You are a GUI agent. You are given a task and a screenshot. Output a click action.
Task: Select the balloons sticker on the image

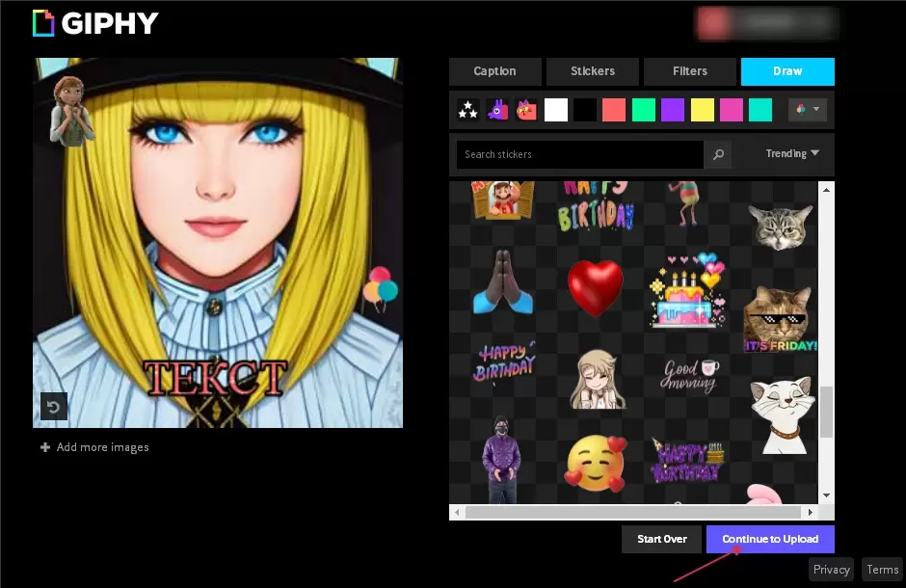click(380, 287)
